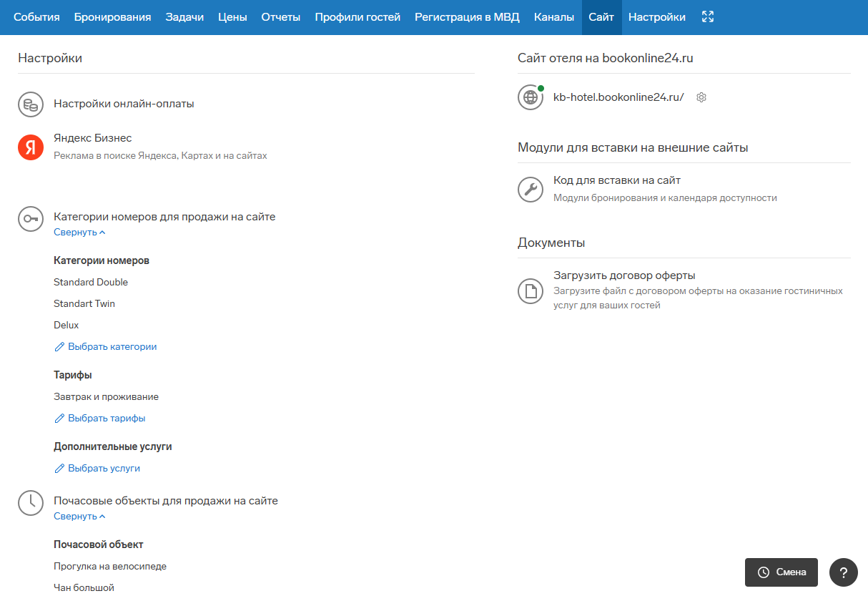Click the fullscreen expand icon in top bar
Viewport: 868px width, 596px height.
point(708,17)
